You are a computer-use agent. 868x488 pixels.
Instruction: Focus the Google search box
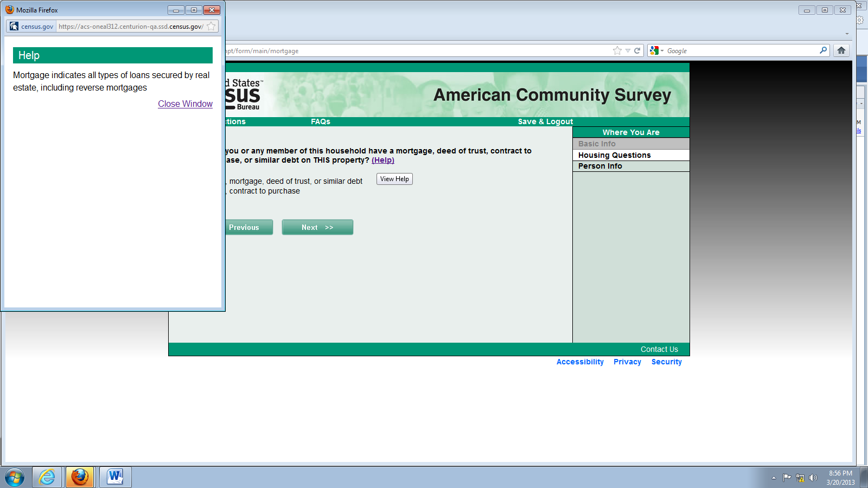[x=742, y=50]
